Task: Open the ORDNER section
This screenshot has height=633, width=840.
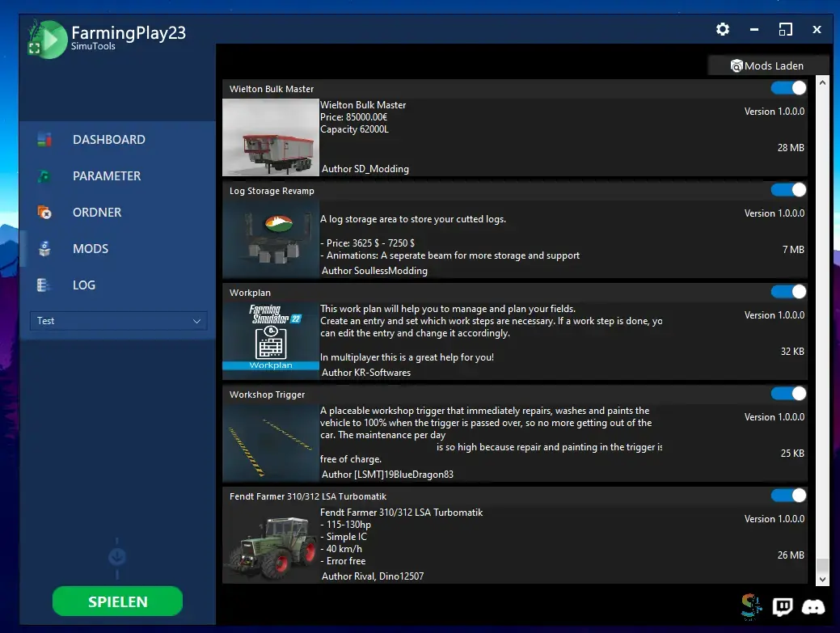Action: (97, 213)
